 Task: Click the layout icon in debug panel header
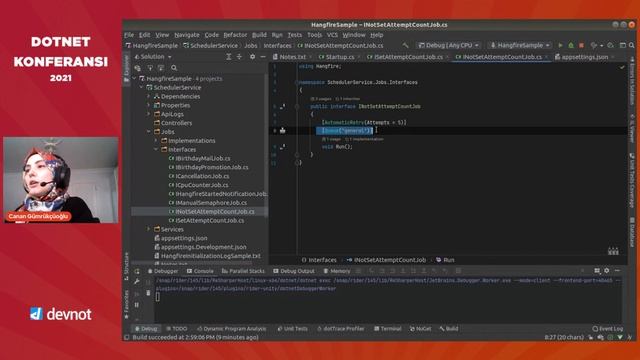(x=597, y=271)
